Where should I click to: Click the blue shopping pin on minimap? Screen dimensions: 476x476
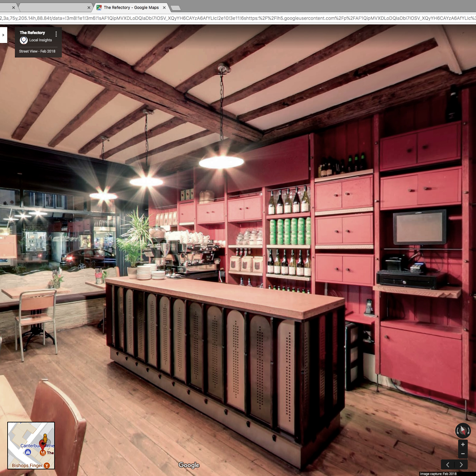pos(28,452)
